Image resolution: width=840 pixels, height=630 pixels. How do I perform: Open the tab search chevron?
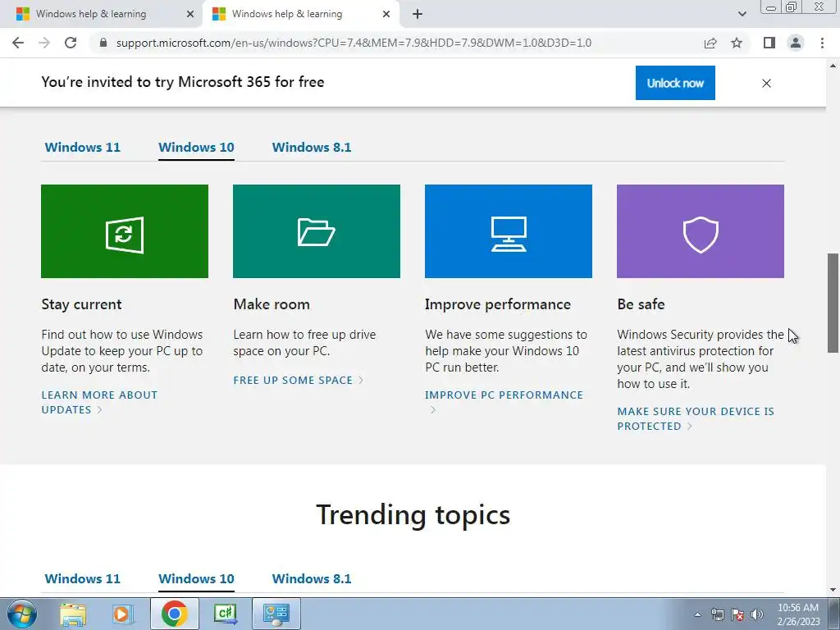tap(742, 14)
